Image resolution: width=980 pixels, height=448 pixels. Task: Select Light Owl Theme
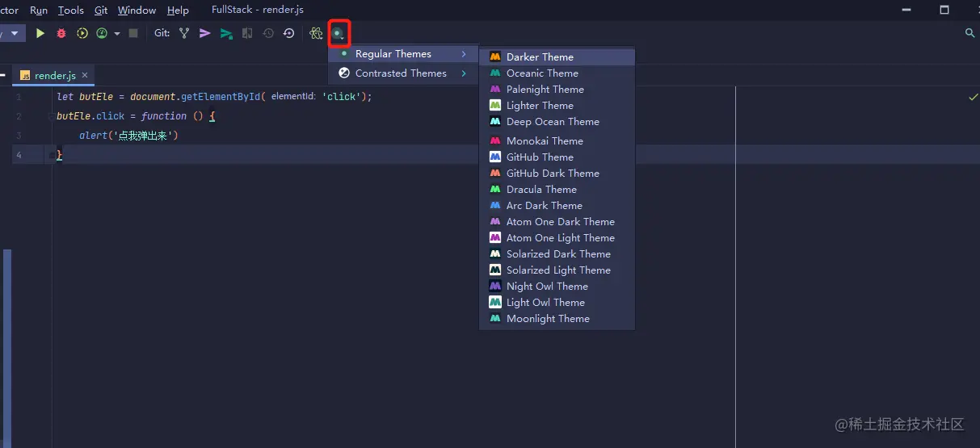pyautogui.click(x=557, y=303)
